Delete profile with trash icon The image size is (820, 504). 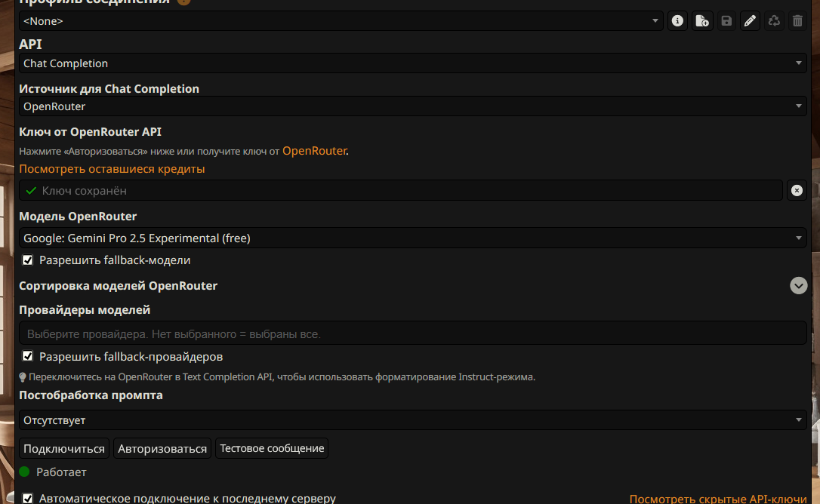[797, 21]
